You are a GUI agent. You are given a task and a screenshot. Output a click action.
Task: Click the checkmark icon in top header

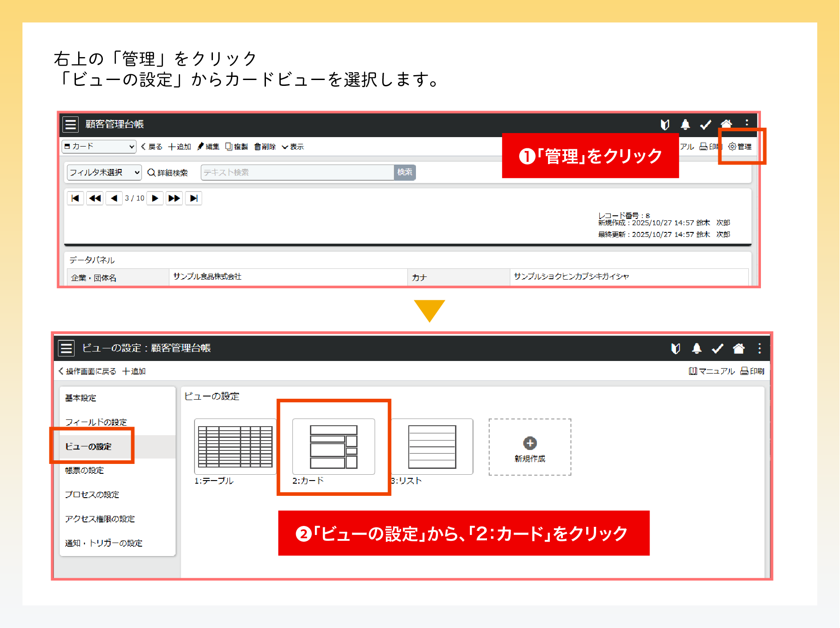tap(705, 125)
